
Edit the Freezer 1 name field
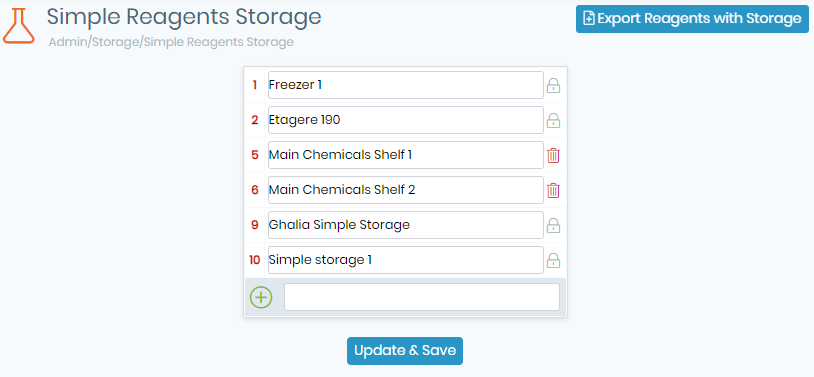coord(405,85)
